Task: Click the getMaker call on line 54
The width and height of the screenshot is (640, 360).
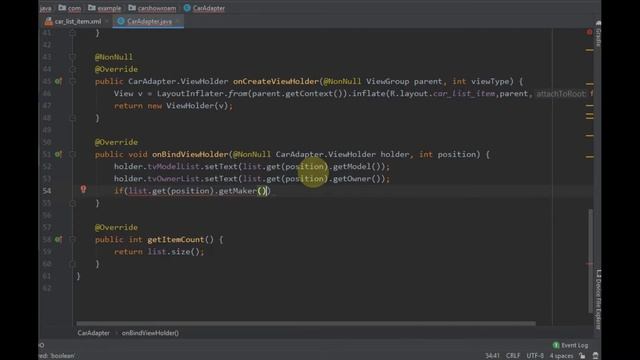Action: (238, 191)
